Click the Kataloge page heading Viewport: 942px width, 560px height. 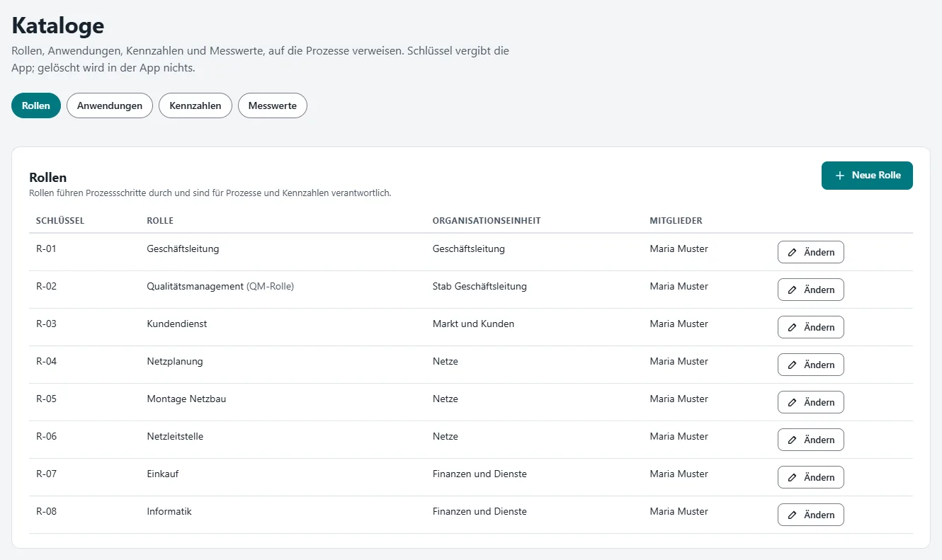tap(58, 25)
